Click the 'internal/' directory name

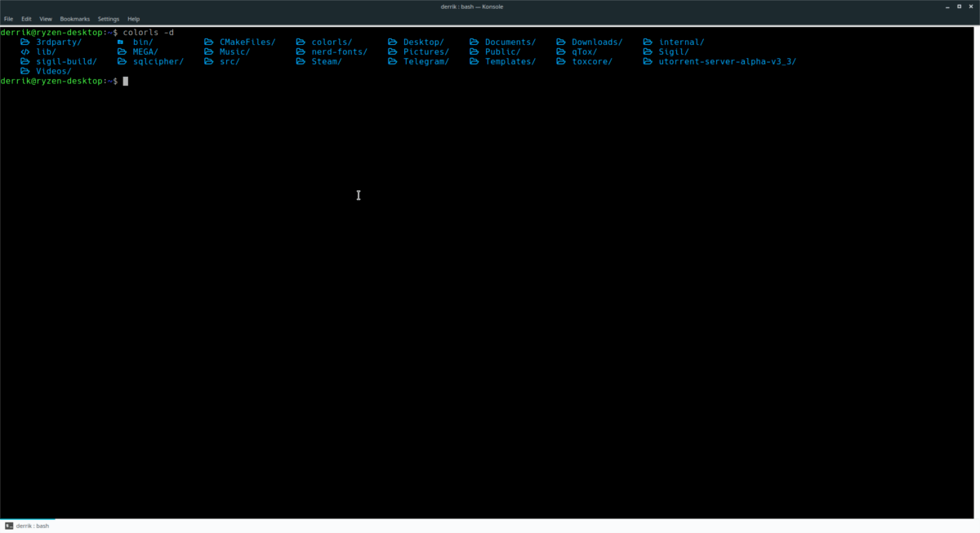[x=682, y=42]
